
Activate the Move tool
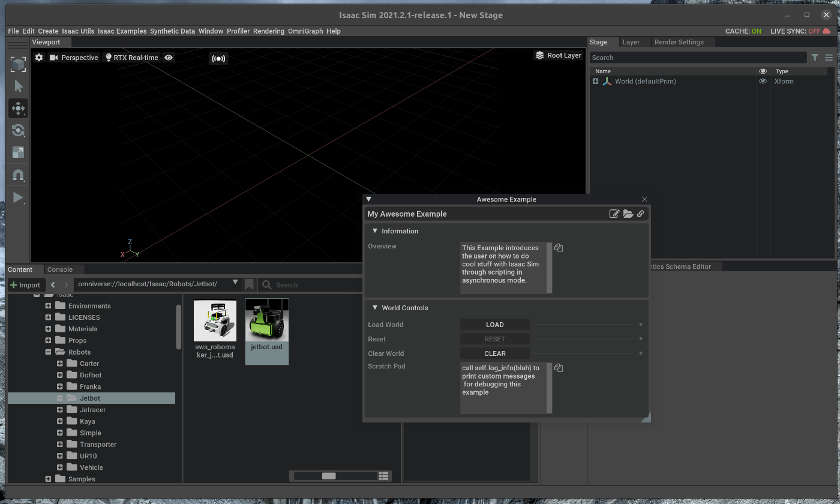[x=18, y=108]
